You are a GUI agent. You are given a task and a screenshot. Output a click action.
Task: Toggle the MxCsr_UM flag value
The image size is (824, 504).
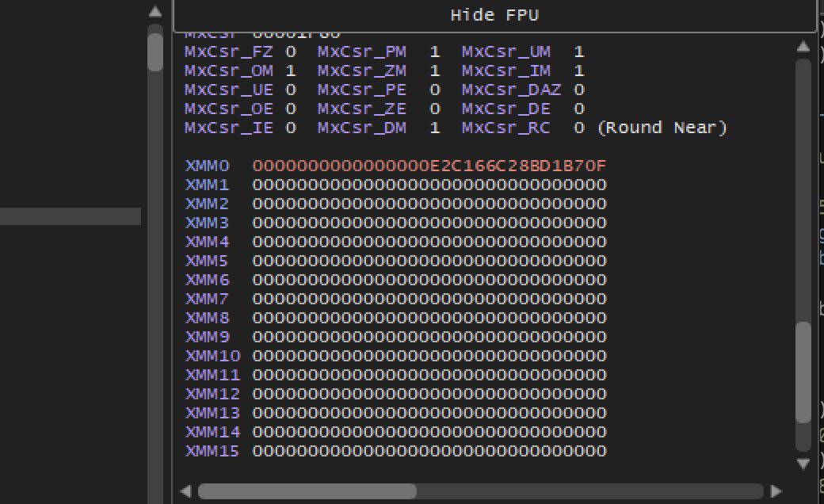[578, 52]
